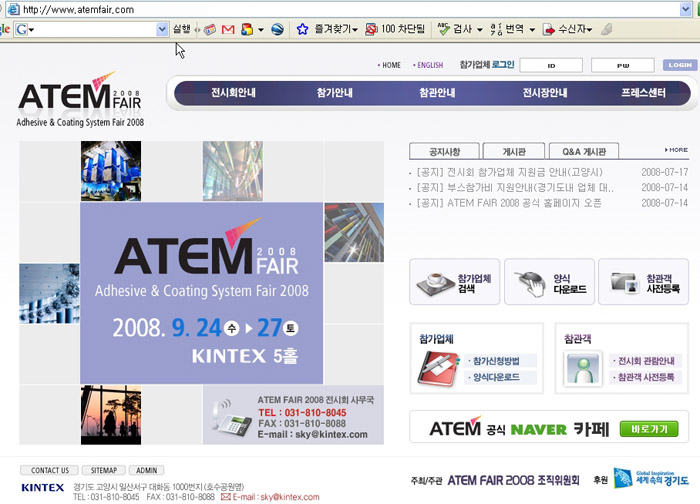
Task: Click the footer sky@kintex.com email link
Action: coord(290,497)
